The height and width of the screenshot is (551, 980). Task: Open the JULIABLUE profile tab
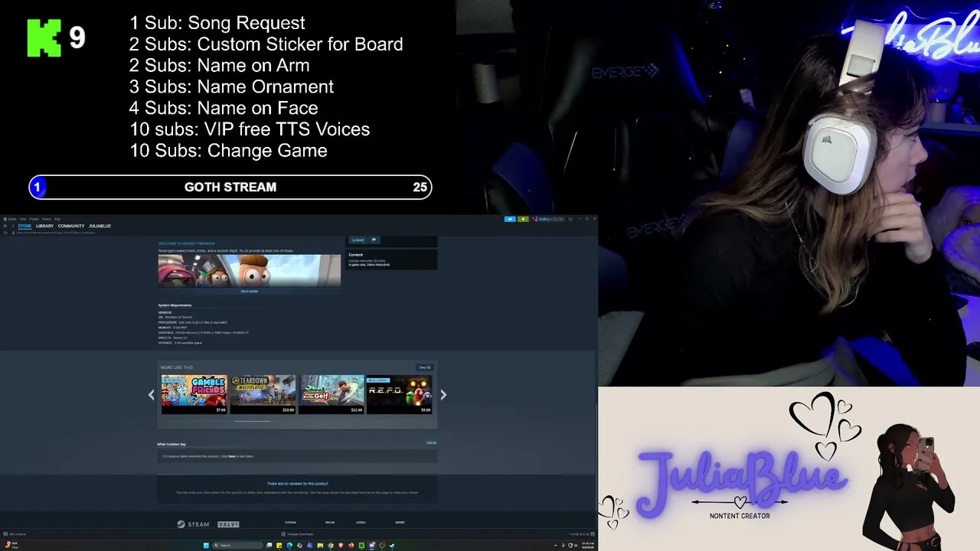click(x=100, y=226)
